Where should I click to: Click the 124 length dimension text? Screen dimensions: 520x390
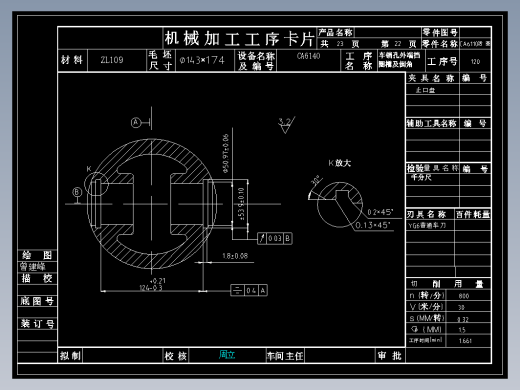pyautogui.click(x=152, y=284)
